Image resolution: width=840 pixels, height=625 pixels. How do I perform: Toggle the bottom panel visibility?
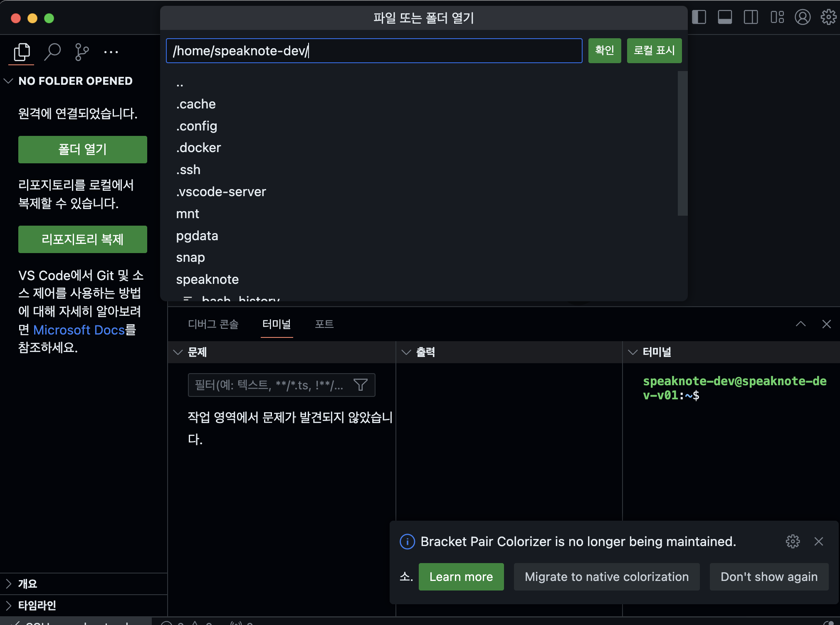tap(725, 17)
